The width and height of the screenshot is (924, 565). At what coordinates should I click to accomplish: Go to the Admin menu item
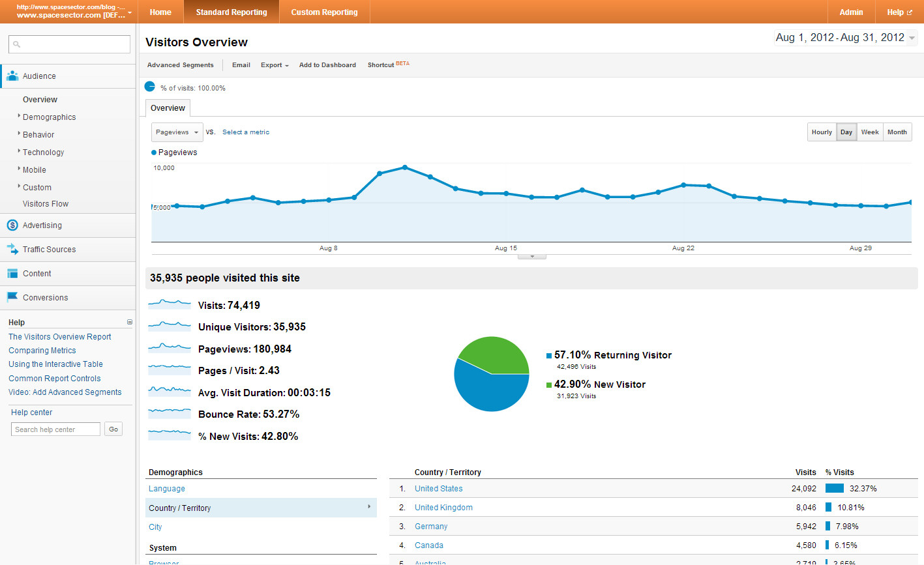pyautogui.click(x=851, y=12)
